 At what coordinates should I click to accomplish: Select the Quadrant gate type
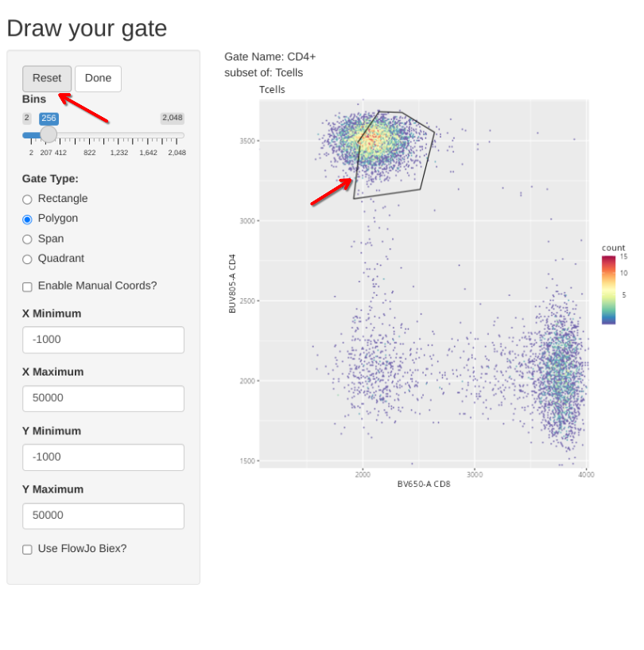click(28, 259)
